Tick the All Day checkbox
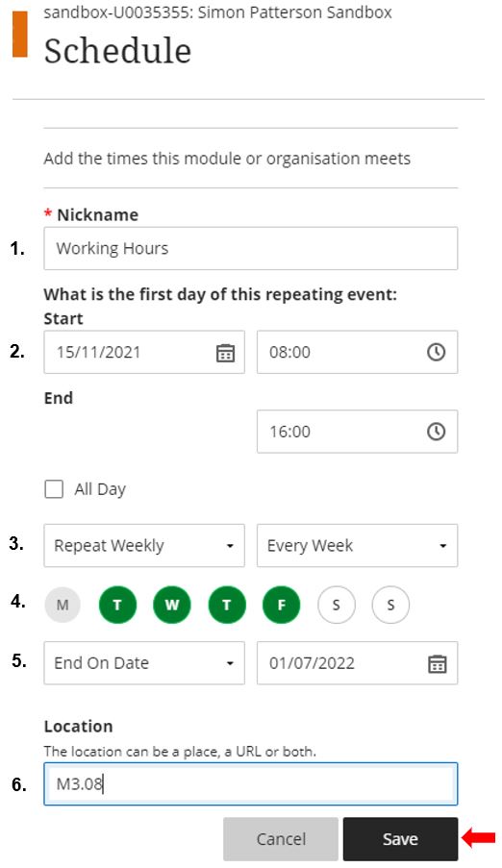The width and height of the screenshot is (502, 868). [54, 489]
